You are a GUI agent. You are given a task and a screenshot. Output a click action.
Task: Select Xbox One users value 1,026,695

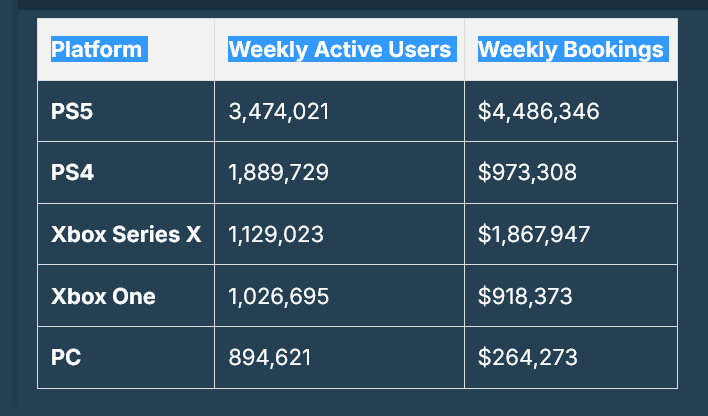click(x=279, y=297)
